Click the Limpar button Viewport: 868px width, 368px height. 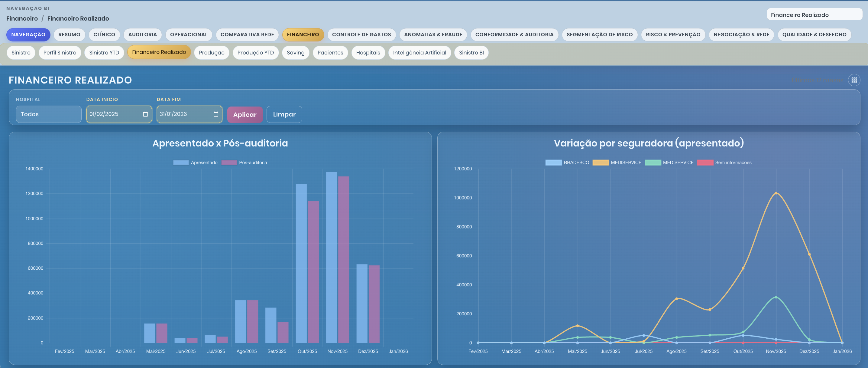click(284, 114)
